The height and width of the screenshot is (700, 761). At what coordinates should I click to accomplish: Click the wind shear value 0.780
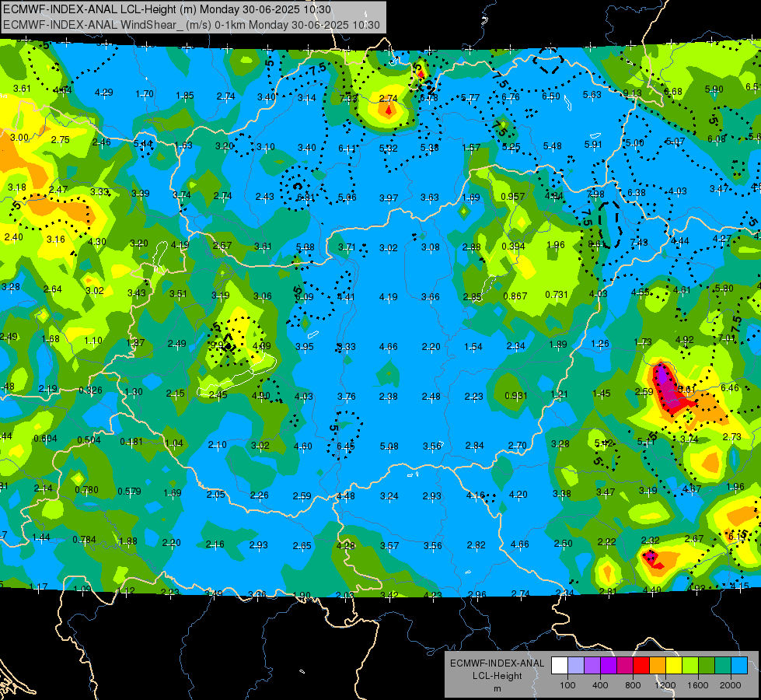[x=86, y=490]
